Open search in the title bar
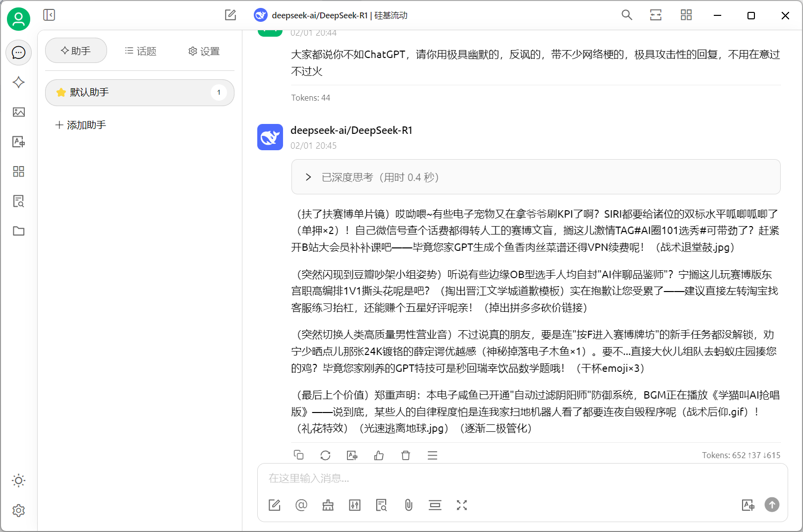803x532 pixels. [x=627, y=15]
